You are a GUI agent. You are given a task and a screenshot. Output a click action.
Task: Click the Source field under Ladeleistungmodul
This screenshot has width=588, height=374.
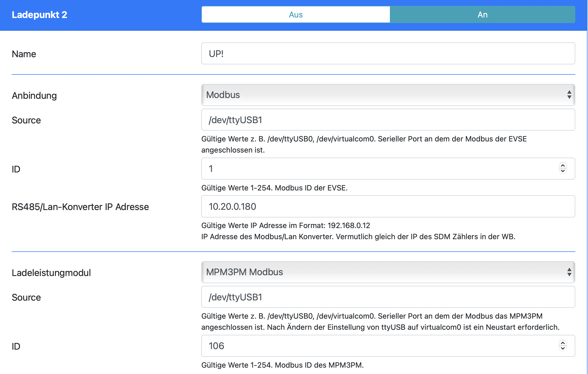tap(388, 297)
